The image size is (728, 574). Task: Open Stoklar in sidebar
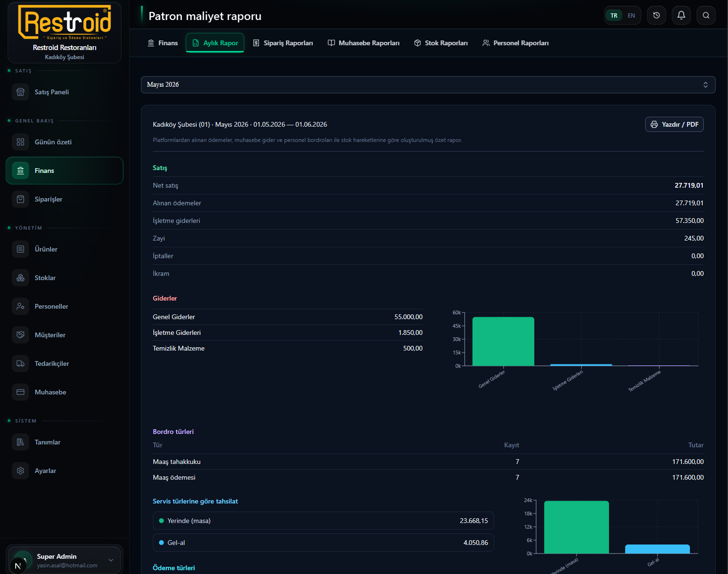pos(64,278)
